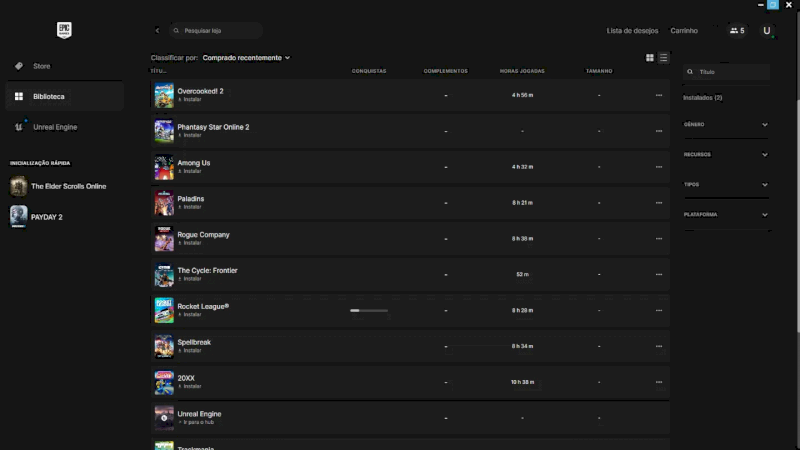Open the friends list icon
Image resolution: width=800 pixels, height=450 pixels.
coord(737,31)
